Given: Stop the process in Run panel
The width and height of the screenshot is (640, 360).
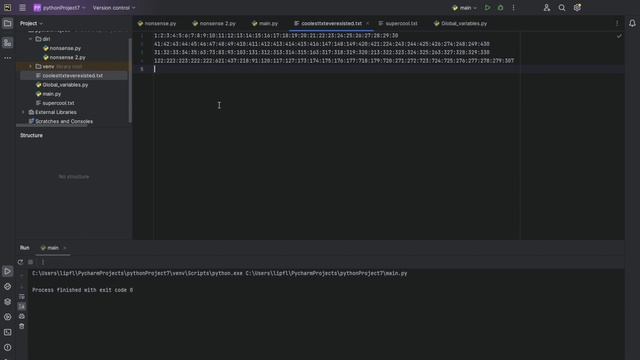Looking at the screenshot, I should tap(31, 262).
